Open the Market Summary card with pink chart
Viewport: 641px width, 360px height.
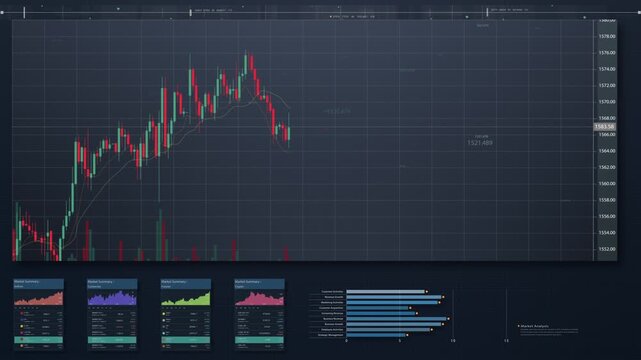pos(260,315)
